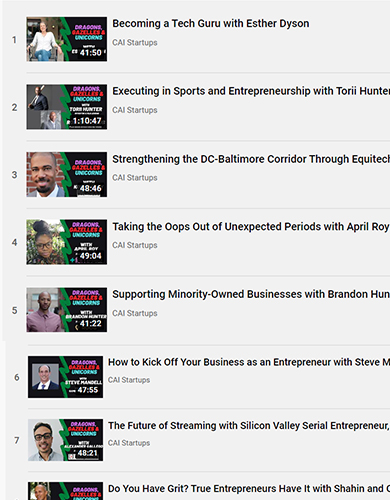Play the 48:46 DC-Baltimore Corridor thumbnail
The image size is (390, 500).
pyautogui.click(x=67, y=175)
